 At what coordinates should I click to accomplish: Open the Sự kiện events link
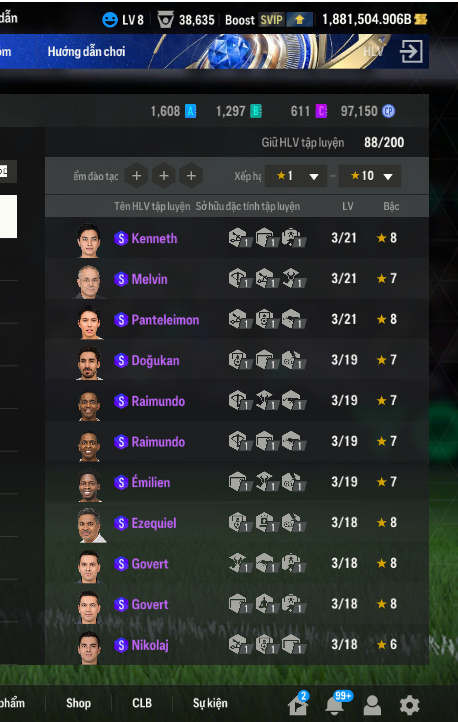210,703
